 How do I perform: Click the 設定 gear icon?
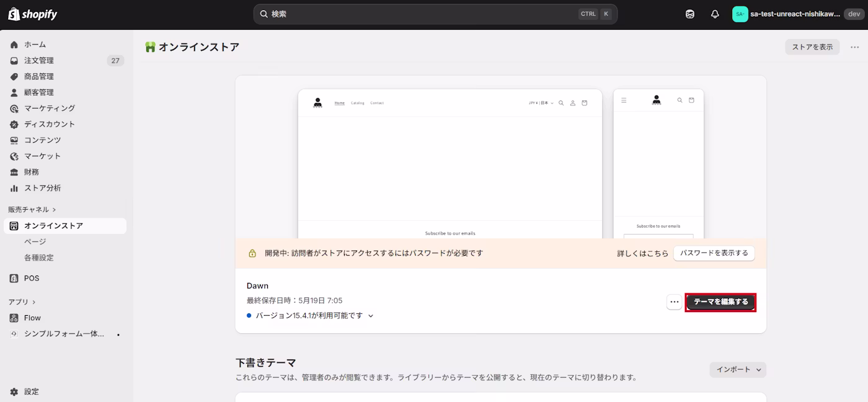[14, 391]
